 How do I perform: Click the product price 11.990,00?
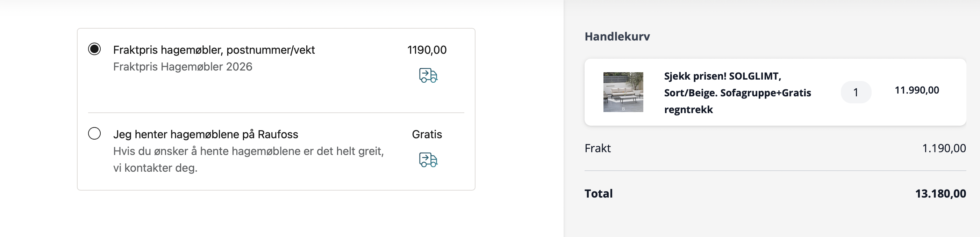tap(916, 90)
